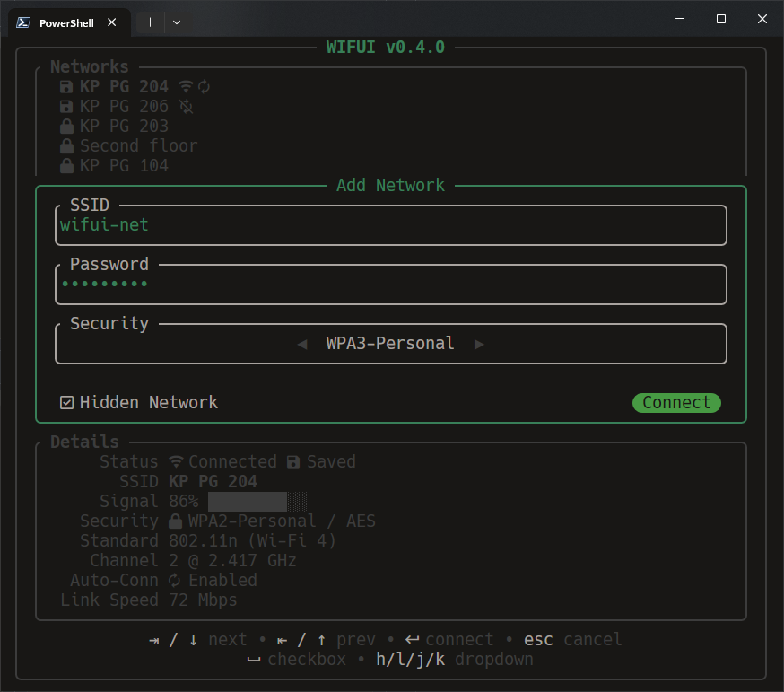This screenshot has width=784, height=692.
Task: Click saved disk icon beside KP PG 204
Action: coord(66,87)
